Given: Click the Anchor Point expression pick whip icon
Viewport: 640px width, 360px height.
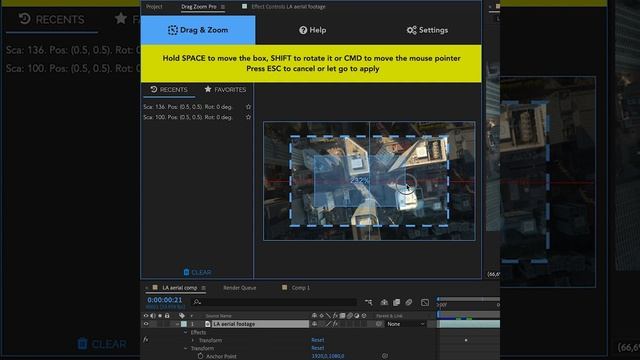Looking at the screenshot, I should [x=385, y=356].
